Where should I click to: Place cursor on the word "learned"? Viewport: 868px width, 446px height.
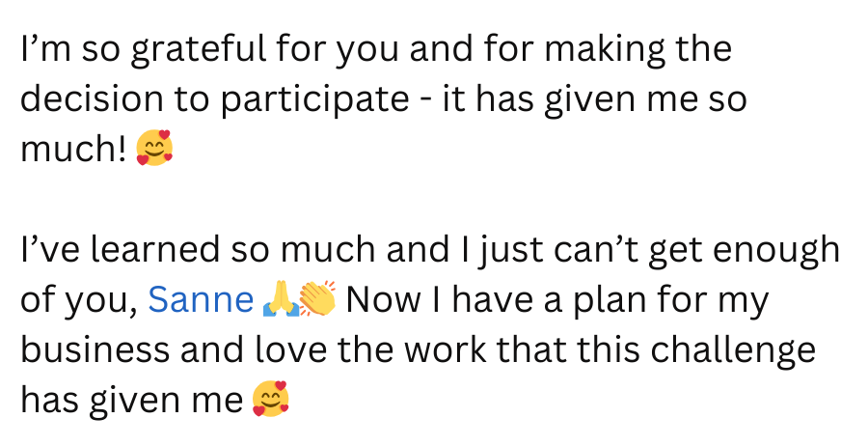154,249
